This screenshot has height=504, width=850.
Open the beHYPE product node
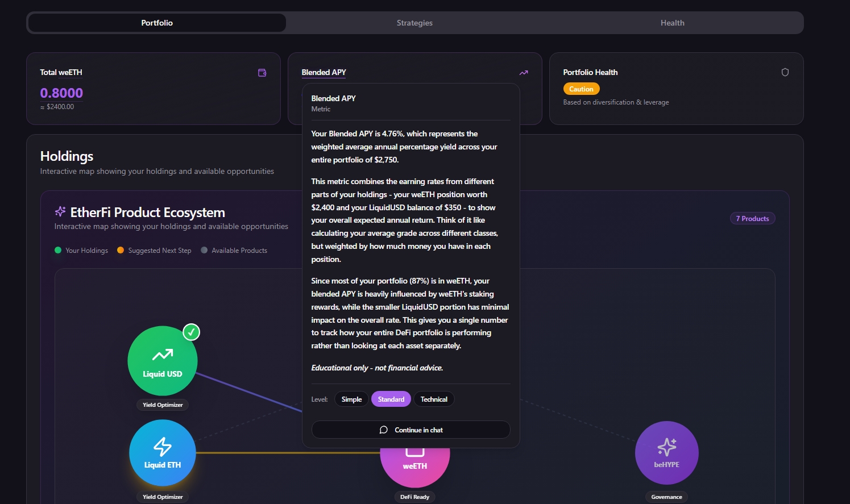click(667, 453)
